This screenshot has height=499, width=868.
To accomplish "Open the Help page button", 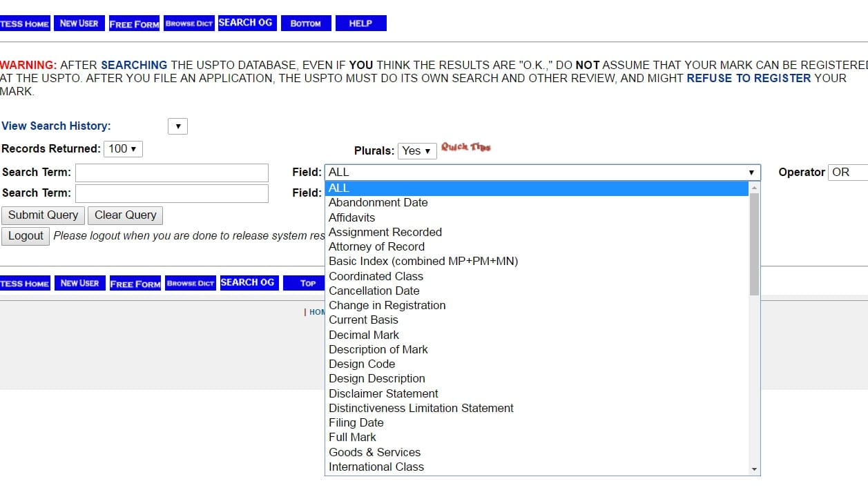I will (x=360, y=23).
